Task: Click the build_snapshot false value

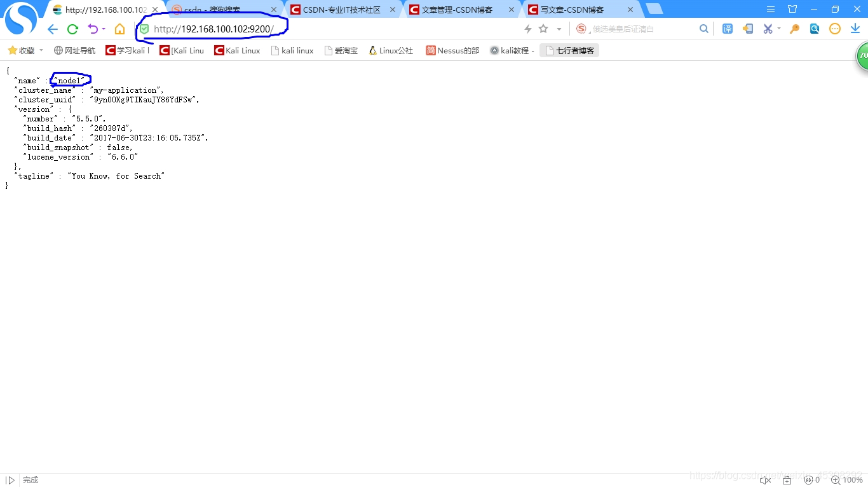Action: coord(119,147)
